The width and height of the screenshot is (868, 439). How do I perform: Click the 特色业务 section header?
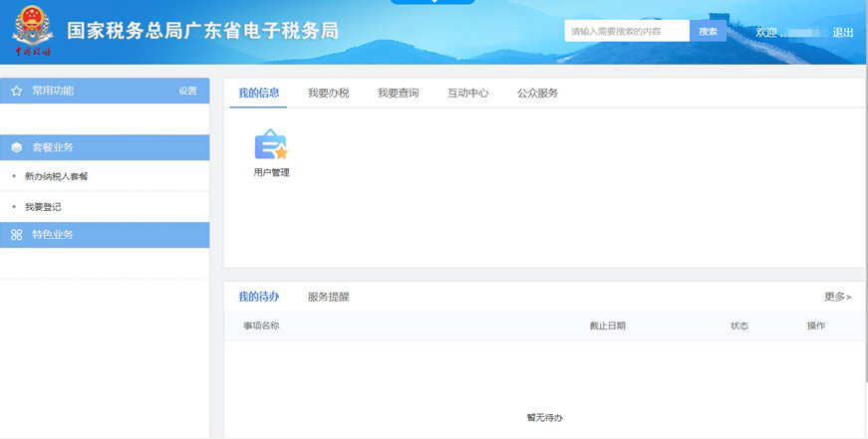[x=105, y=235]
